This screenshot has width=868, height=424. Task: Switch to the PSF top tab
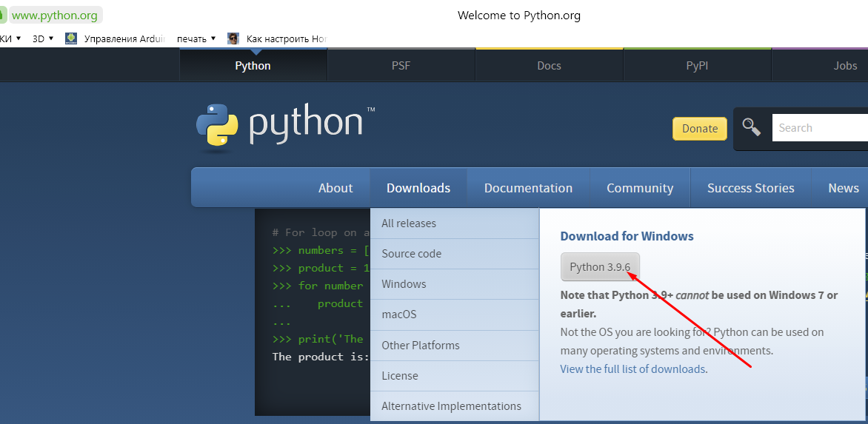401,65
